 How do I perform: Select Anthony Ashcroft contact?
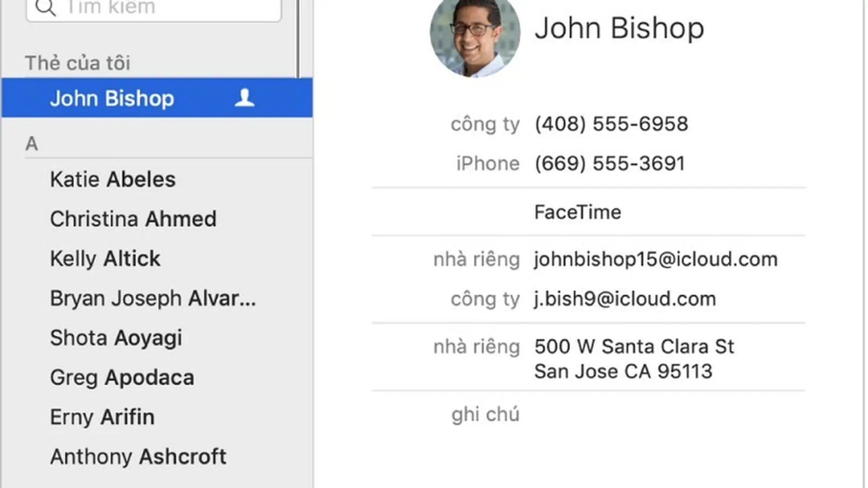138,457
